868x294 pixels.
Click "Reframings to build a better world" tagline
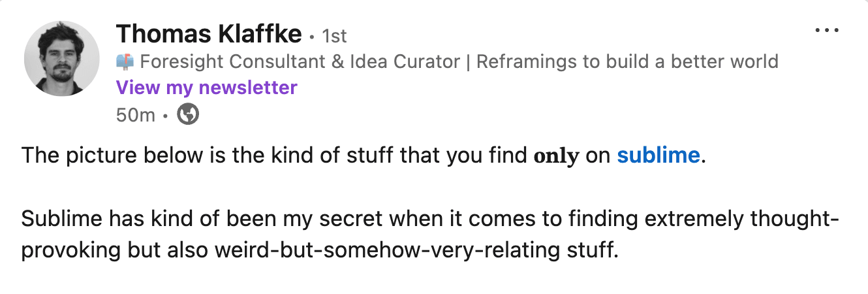tap(627, 62)
